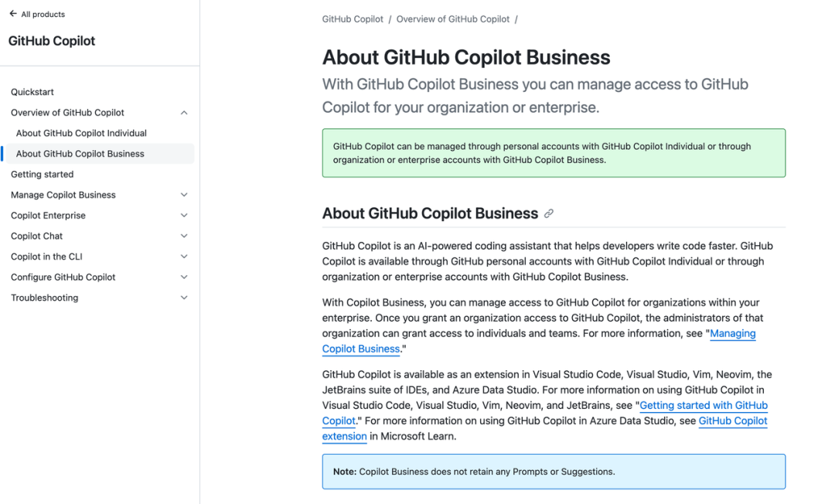Expand the Troubleshooting sidebar section
The width and height of the screenshot is (835, 504).
pyautogui.click(x=184, y=298)
